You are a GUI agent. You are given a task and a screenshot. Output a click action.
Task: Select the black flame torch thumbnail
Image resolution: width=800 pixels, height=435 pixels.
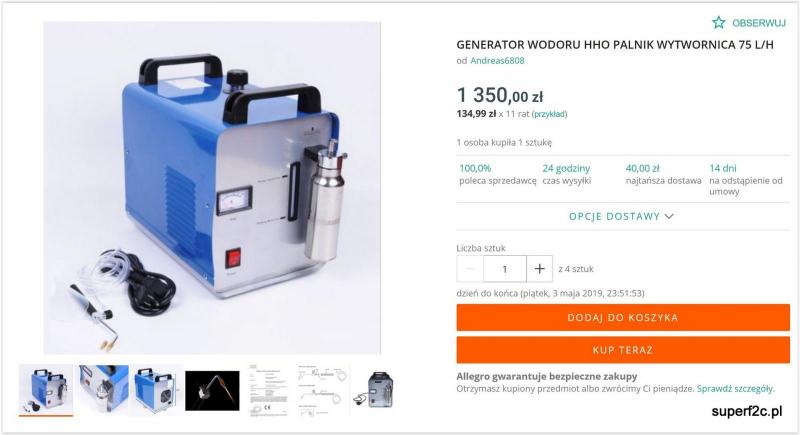tap(212, 391)
